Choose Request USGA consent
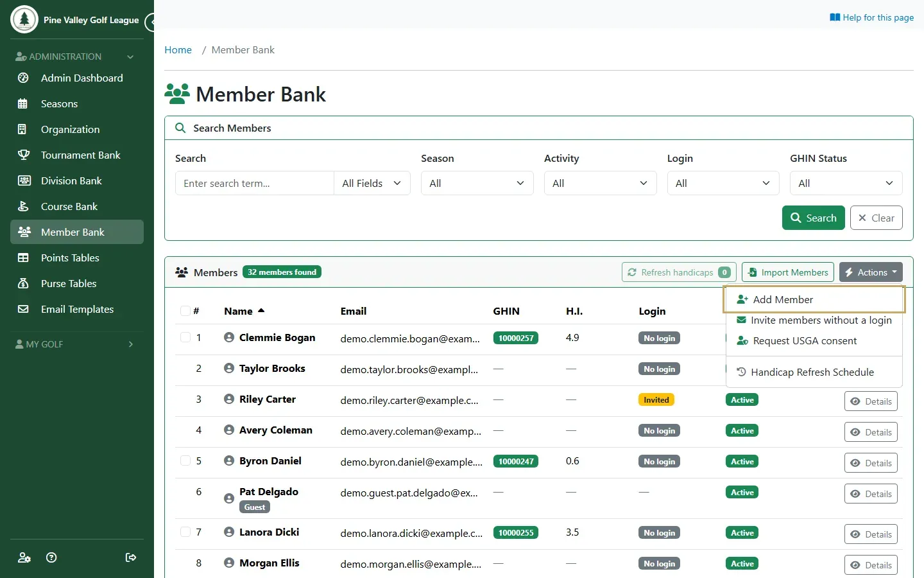924x578 pixels. click(x=814, y=340)
